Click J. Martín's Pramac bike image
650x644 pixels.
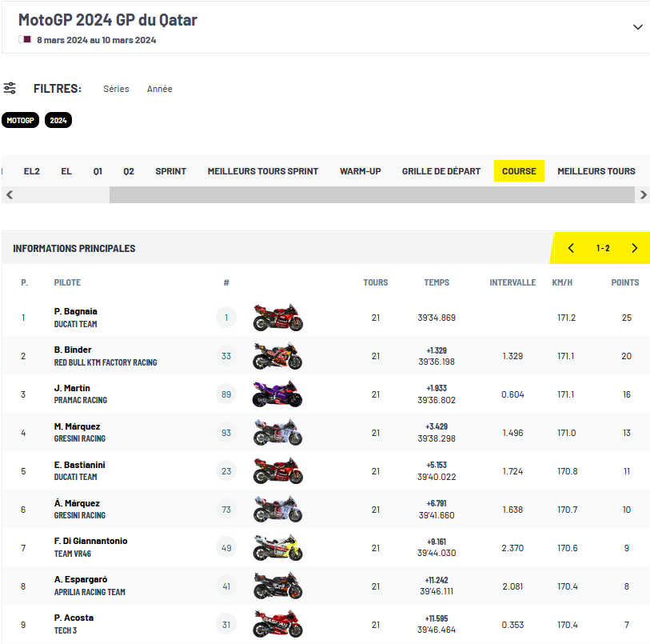pos(277,394)
